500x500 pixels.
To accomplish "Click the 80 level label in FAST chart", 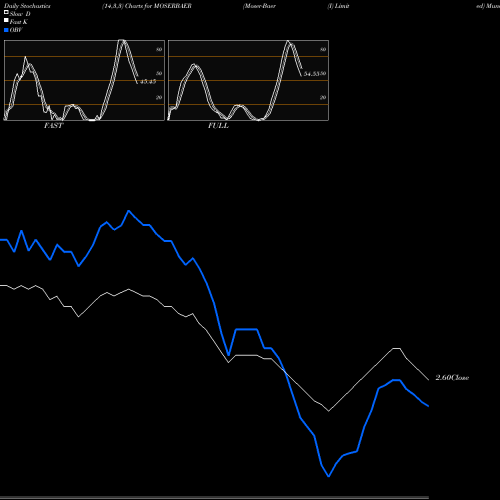I will (x=159, y=49).
